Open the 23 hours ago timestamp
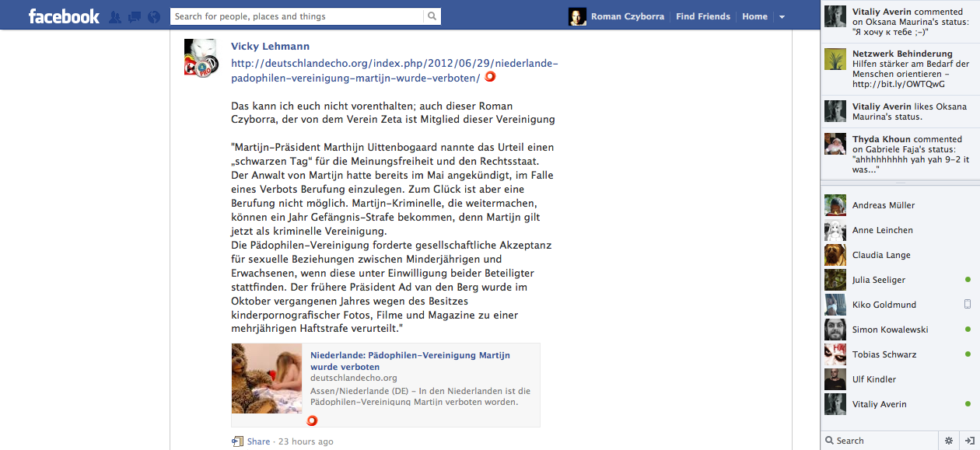This screenshot has height=450, width=980. [x=306, y=441]
